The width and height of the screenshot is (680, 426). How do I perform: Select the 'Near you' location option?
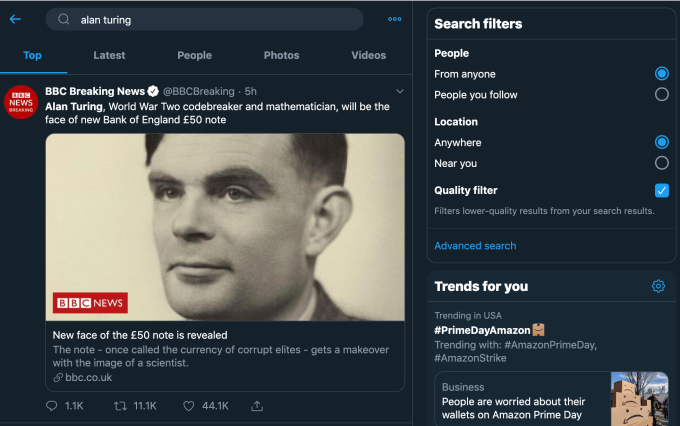[x=661, y=163]
